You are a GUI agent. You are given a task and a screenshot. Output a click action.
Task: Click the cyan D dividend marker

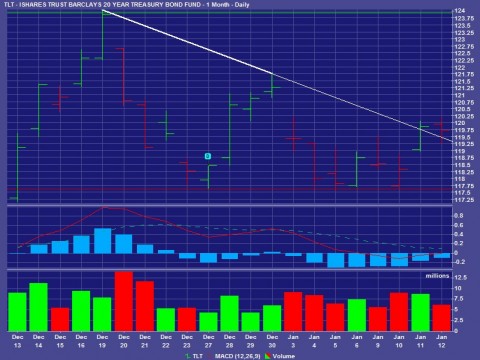click(x=208, y=156)
